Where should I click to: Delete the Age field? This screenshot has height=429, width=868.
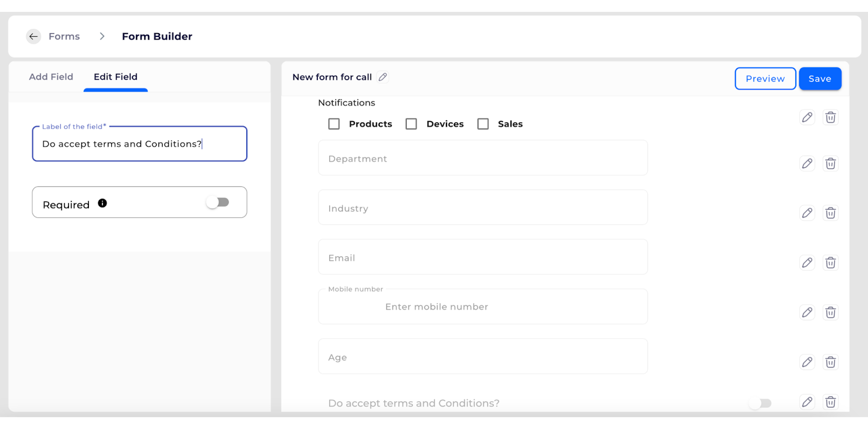coord(831,362)
